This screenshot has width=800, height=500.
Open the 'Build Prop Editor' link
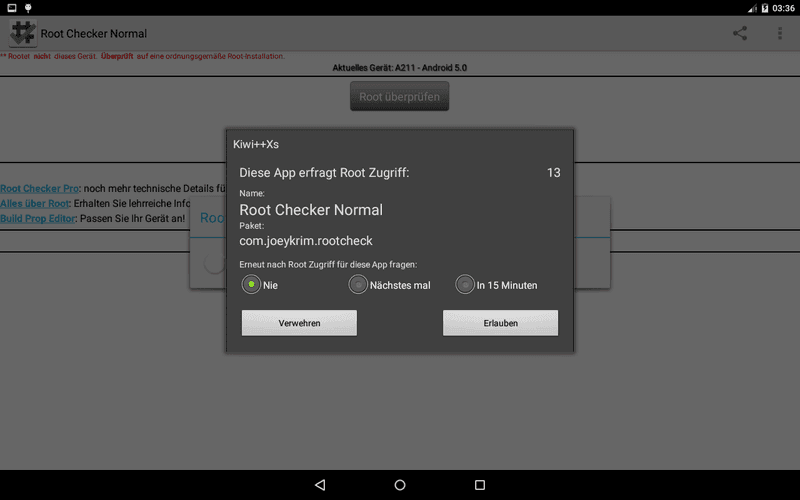tap(38, 218)
